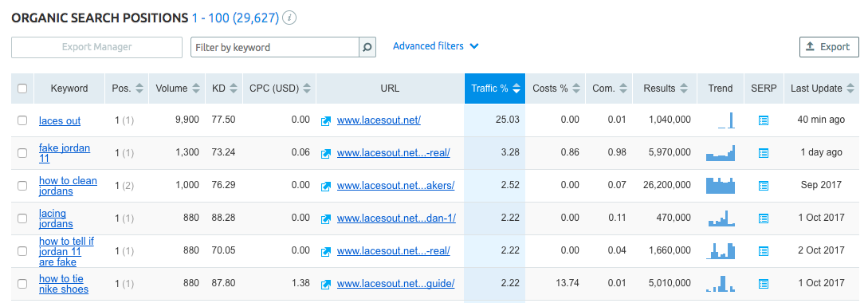The width and height of the screenshot is (868, 303).
Task: Expand the Advanced filters dropdown
Action: tap(436, 46)
